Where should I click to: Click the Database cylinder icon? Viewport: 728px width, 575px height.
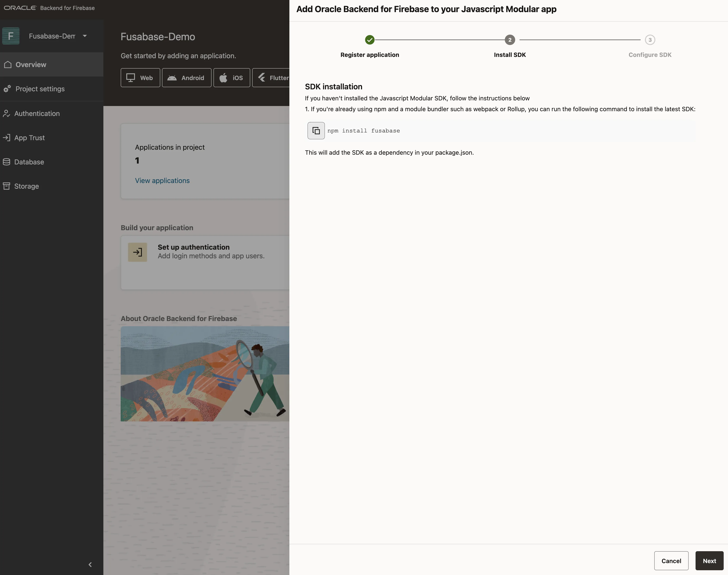click(6, 162)
